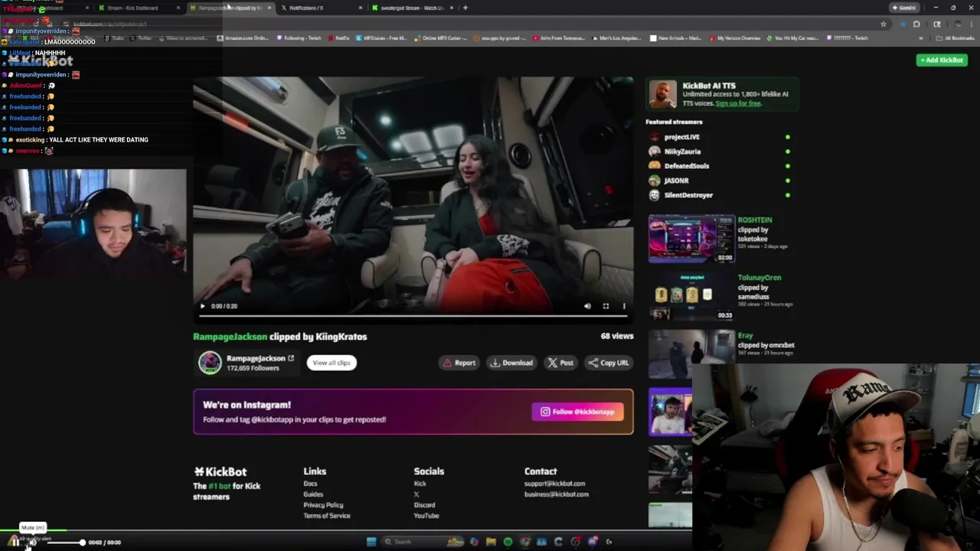Bookmark this page with the star icon
The width and height of the screenshot is (980, 551).
tap(884, 24)
